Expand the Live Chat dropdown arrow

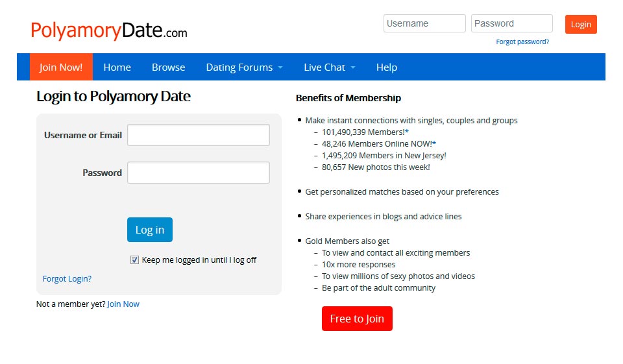pyautogui.click(x=353, y=67)
